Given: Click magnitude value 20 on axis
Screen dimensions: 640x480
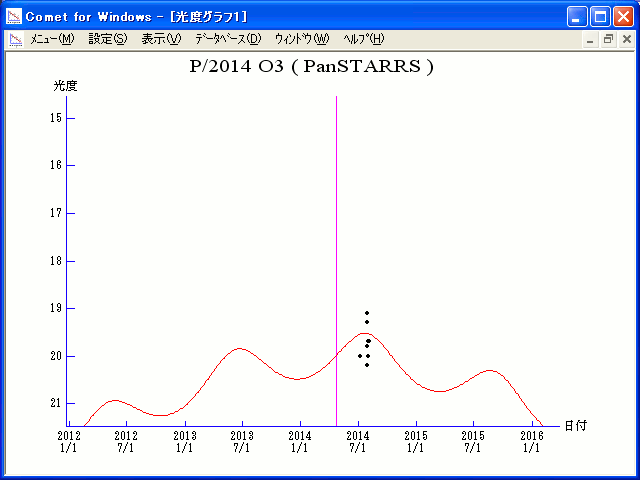Looking at the screenshot, I should click(56, 356).
